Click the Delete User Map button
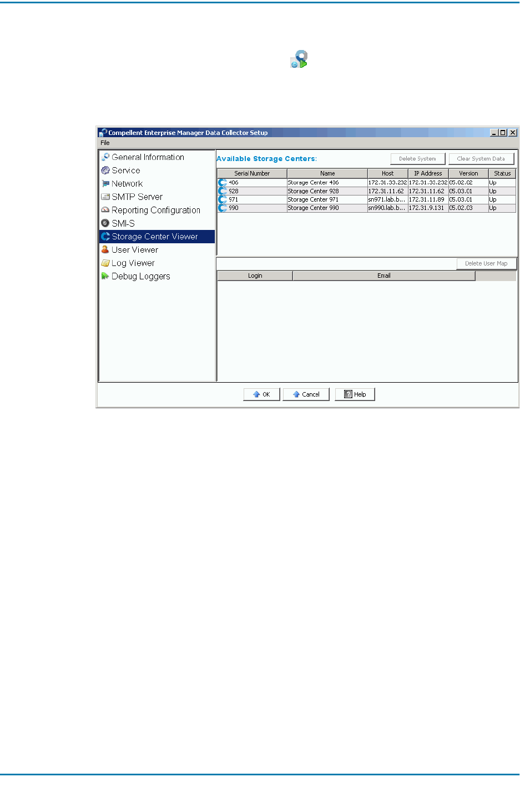Image resolution: width=520 pixels, height=812 pixels. coord(486,264)
